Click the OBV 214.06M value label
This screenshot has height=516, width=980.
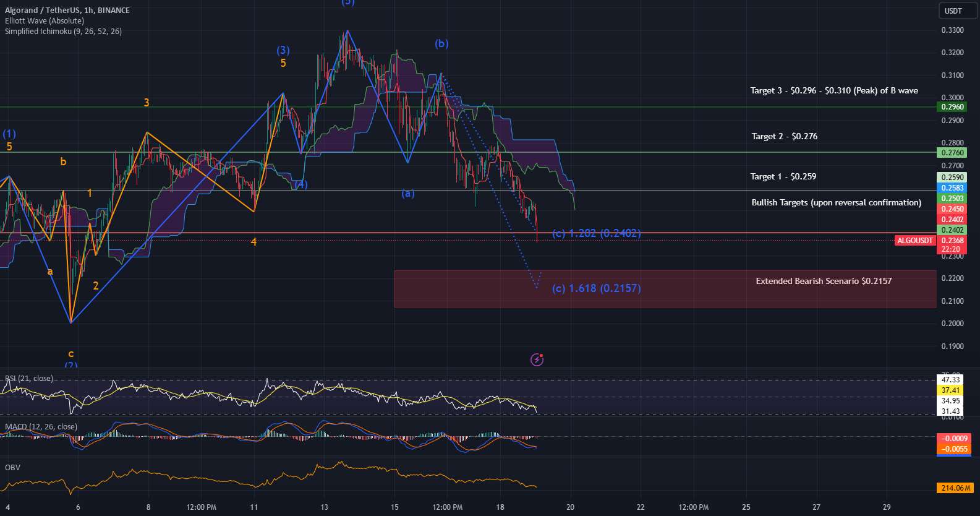[x=956, y=488]
